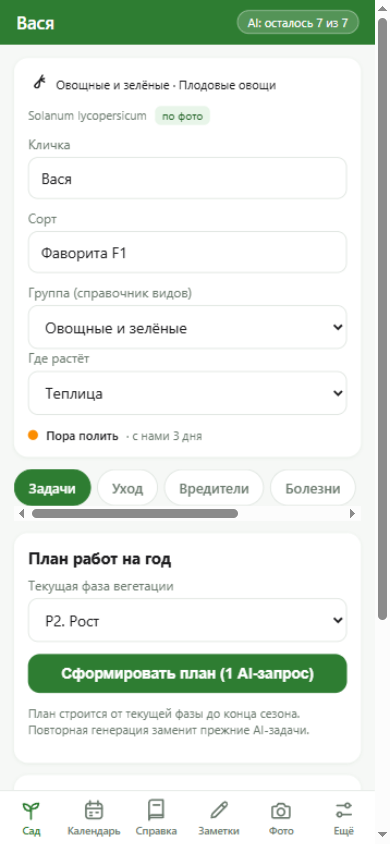390x844 pixels.
Task: Click the plant category icon near Овощные и зелёные
Action: coord(39,82)
